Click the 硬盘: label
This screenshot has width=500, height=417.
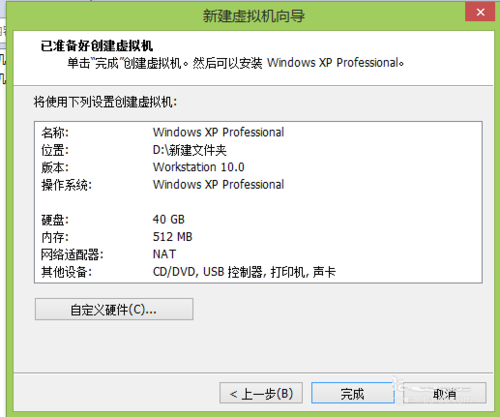pyautogui.click(x=55, y=220)
